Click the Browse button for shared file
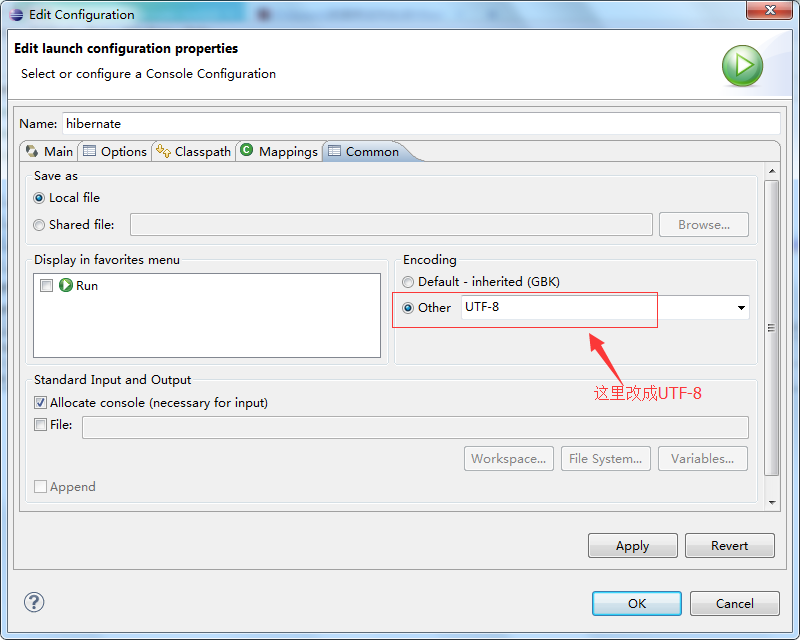The image size is (800, 642). click(x=703, y=224)
